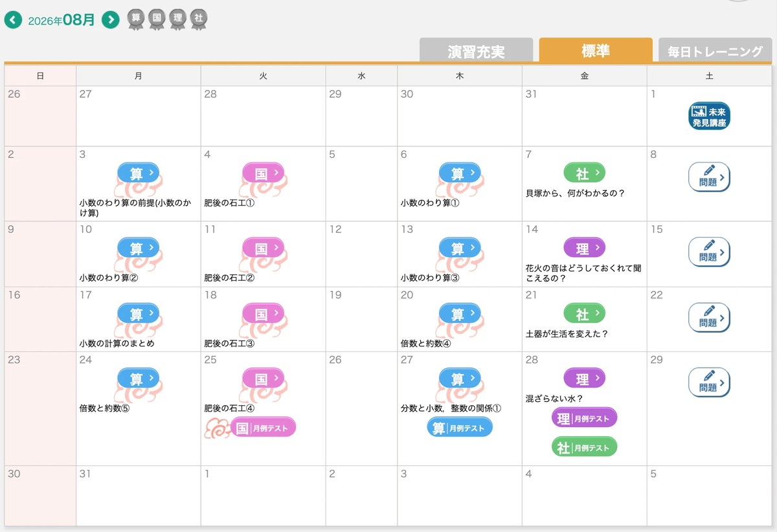The width and height of the screenshot is (777, 532).
Task: Click the lesson title 土器が生活を変えた？
Action: click(567, 334)
